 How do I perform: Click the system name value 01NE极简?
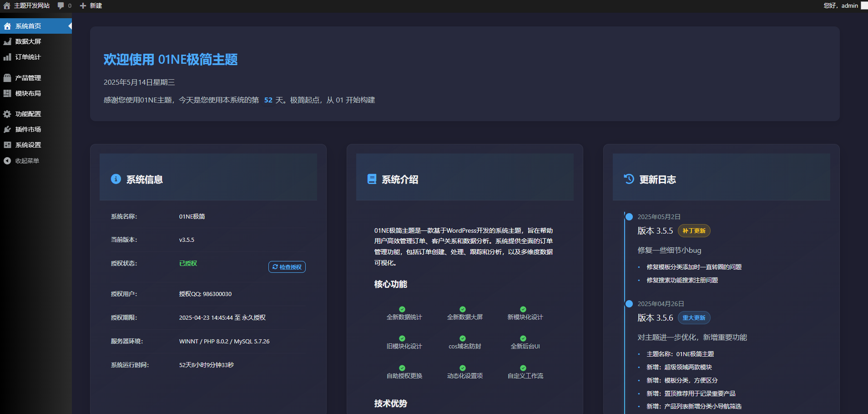tap(192, 216)
